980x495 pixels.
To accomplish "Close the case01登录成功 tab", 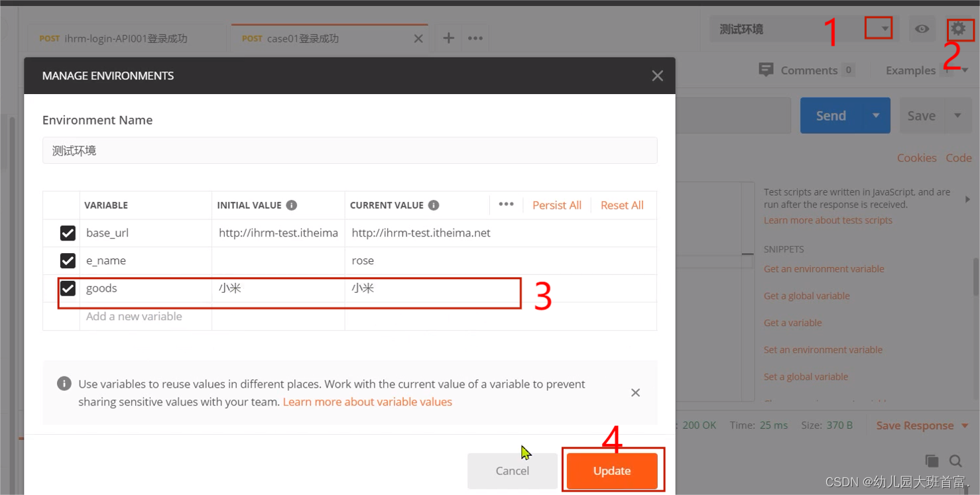I will pyautogui.click(x=418, y=39).
